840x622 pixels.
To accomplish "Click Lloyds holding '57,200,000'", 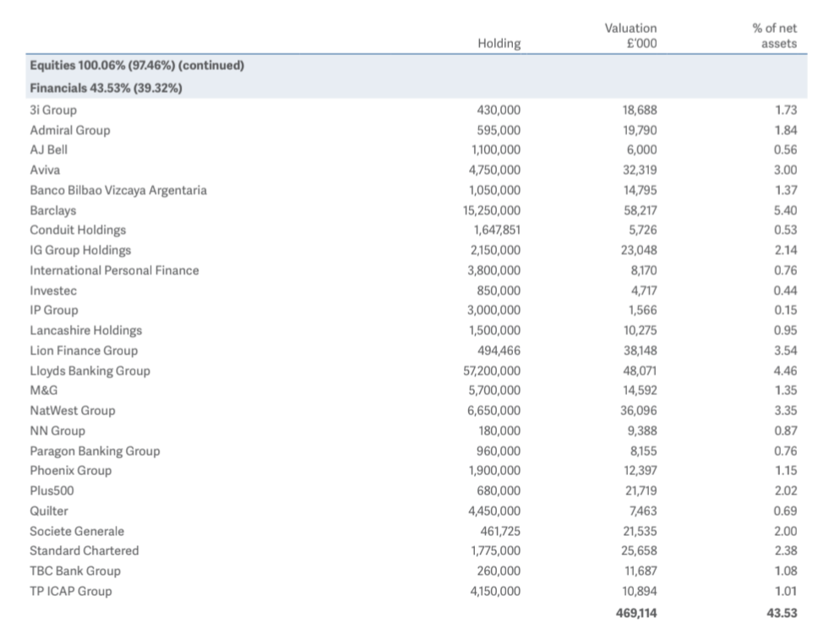I will click(492, 371).
